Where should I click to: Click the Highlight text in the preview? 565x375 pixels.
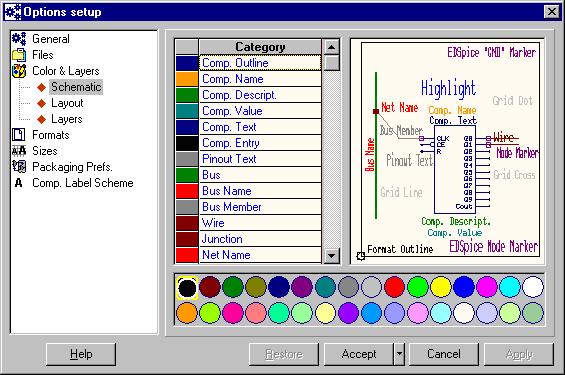click(448, 89)
